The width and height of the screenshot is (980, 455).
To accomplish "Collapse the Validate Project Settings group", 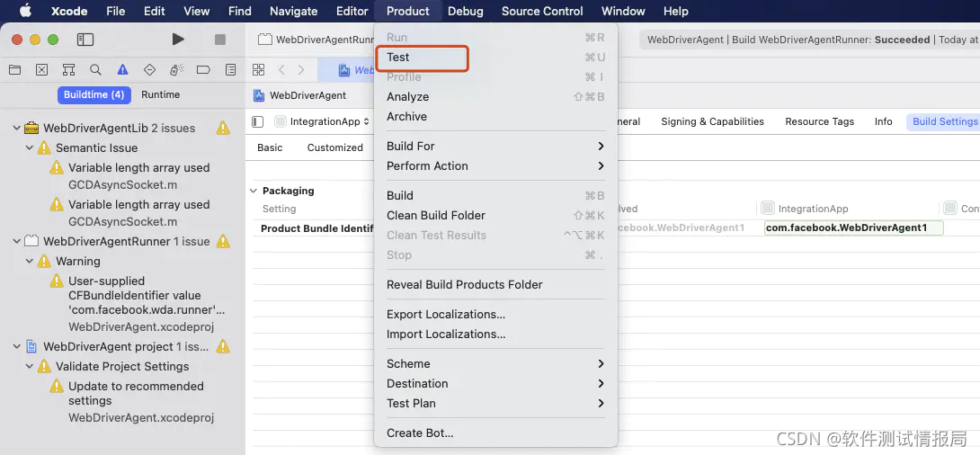I will pyautogui.click(x=30, y=366).
